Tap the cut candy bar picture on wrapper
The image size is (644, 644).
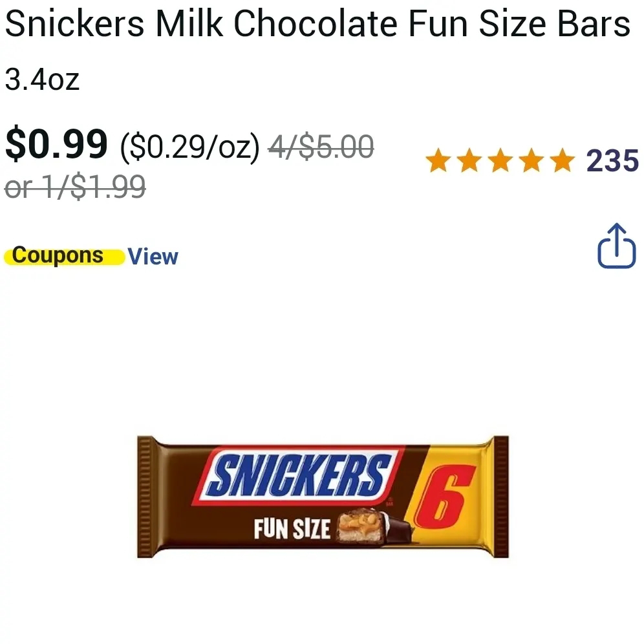click(x=373, y=527)
